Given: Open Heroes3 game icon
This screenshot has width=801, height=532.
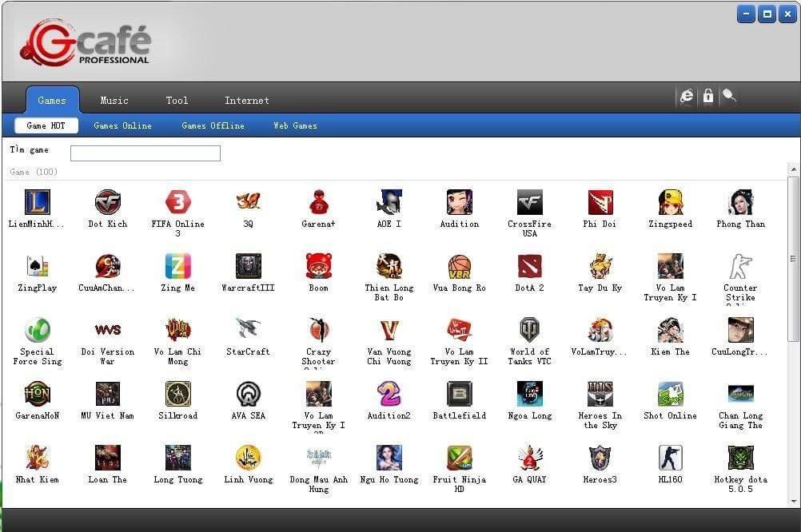Looking at the screenshot, I should click(600, 458).
